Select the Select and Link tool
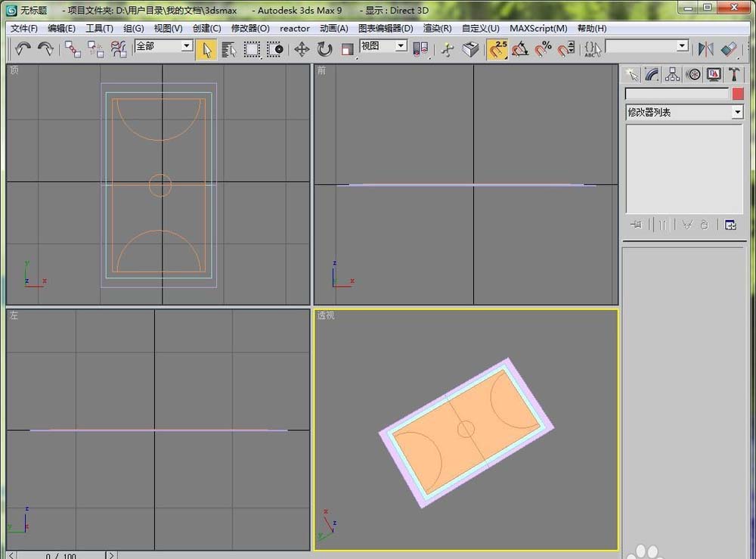756x559 pixels. pos(73,48)
